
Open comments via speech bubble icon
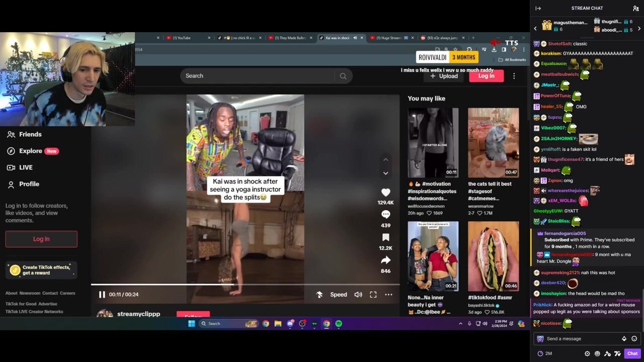point(385,214)
